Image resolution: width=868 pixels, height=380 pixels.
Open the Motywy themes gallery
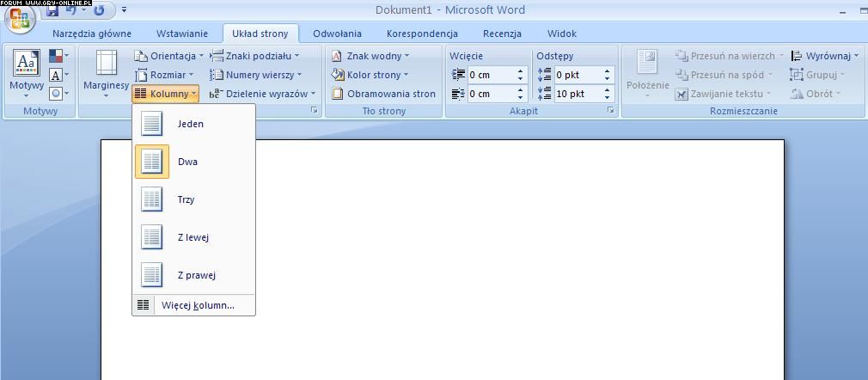[x=27, y=75]
